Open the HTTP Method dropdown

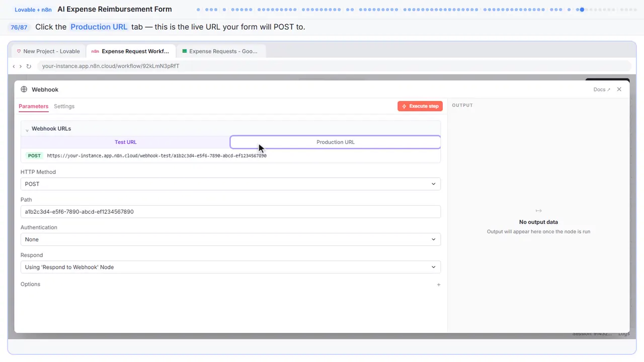(x=230, y=184)
